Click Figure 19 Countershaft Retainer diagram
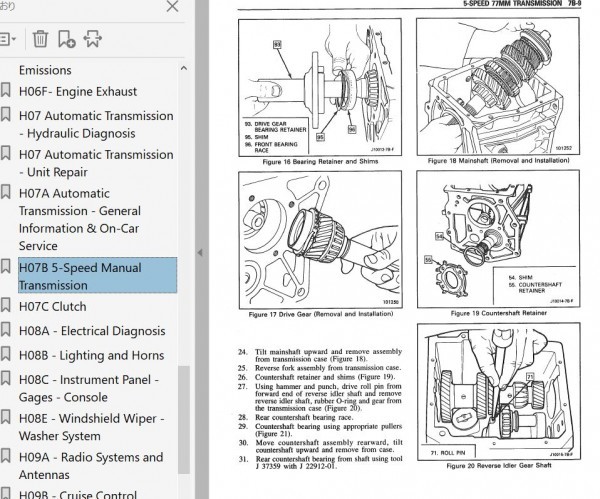This screenshot has width=600, height=499. coord(498,239)
